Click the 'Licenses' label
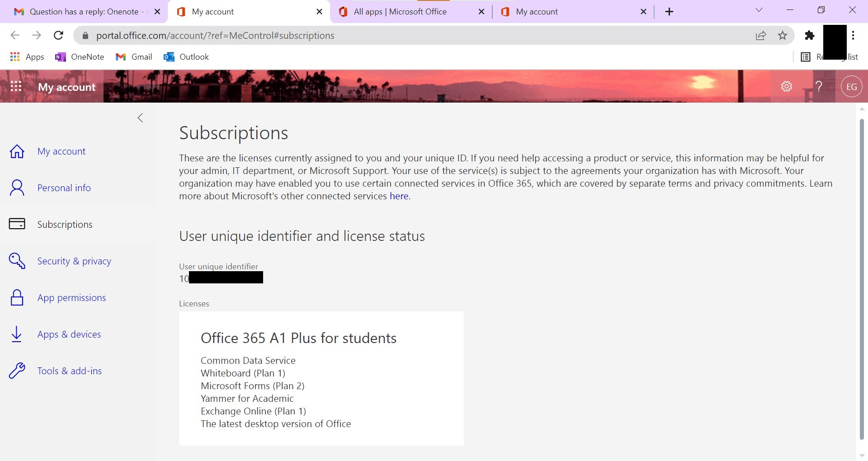868x461 pixels. [x=194, y=304]
